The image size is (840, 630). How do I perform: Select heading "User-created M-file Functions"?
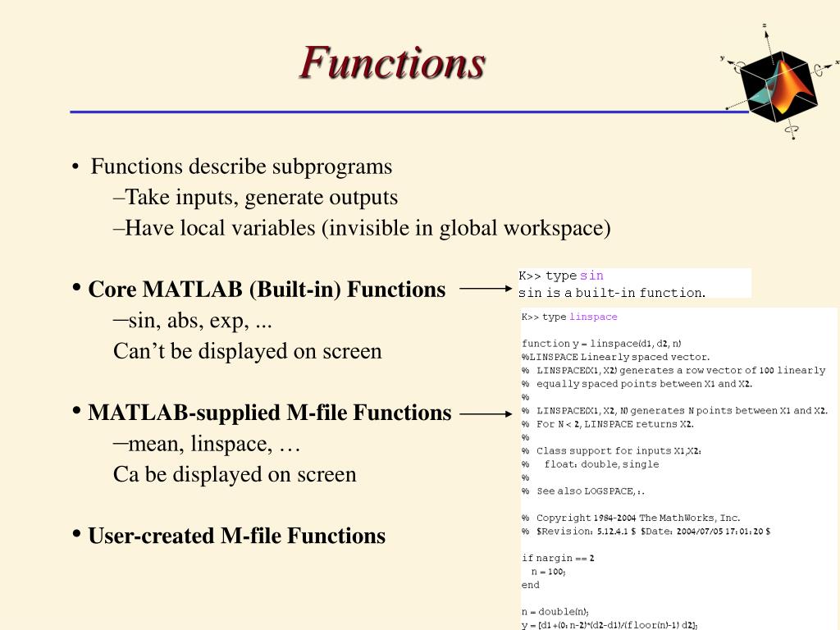pyautogui.click(x=237, y=536)
